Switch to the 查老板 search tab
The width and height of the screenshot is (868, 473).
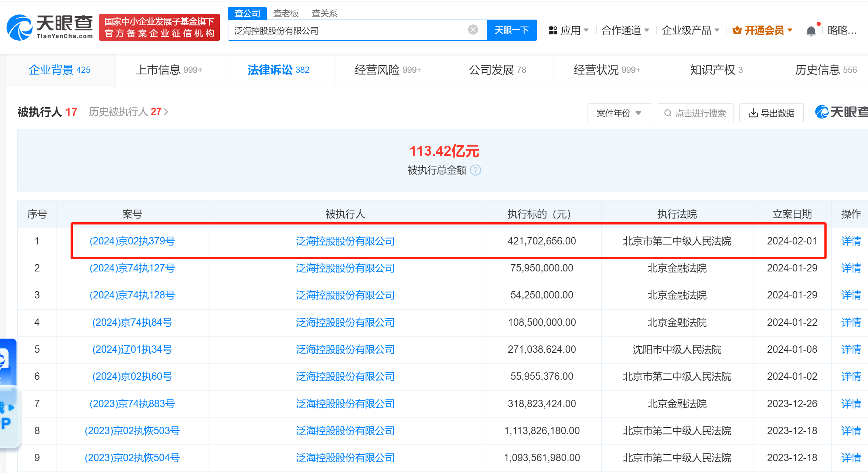pyautogui.click(x=286, y=13)
